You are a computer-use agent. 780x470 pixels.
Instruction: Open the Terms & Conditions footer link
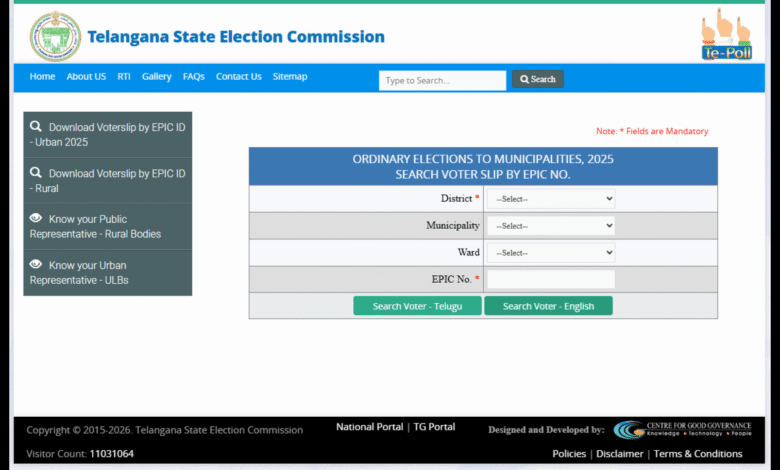tap(698, 454)
